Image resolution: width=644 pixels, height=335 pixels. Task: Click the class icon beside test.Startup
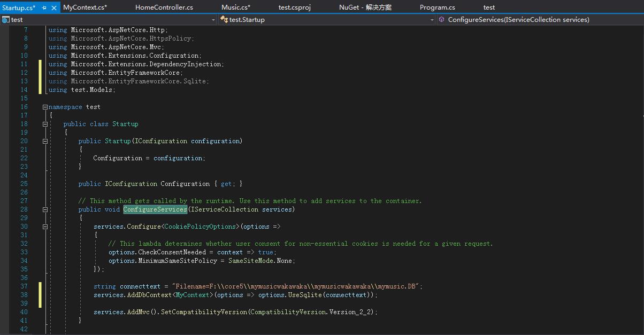(x=224, y=20)
